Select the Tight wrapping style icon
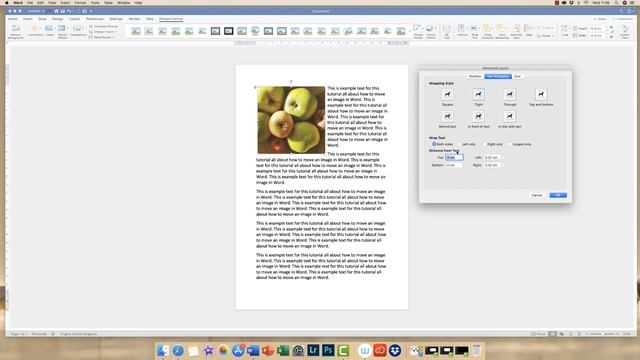640x360 pixels. [x=478, y=94]
